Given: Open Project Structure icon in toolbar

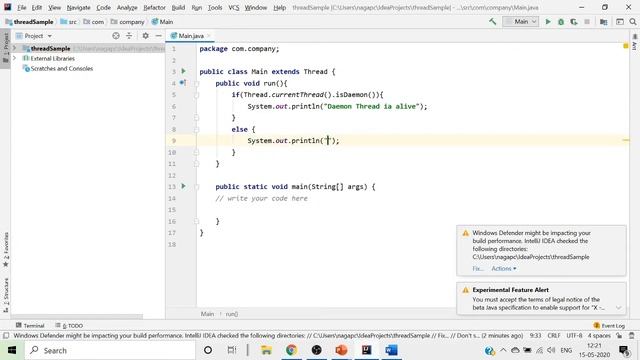Looking at the screenshot, I should tap(603, 22).
